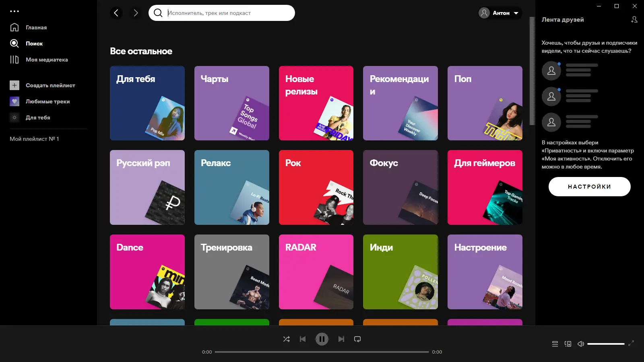Open the Настроение category card
Viewport: 644px width, 362px height.
(x=485, y=272)
